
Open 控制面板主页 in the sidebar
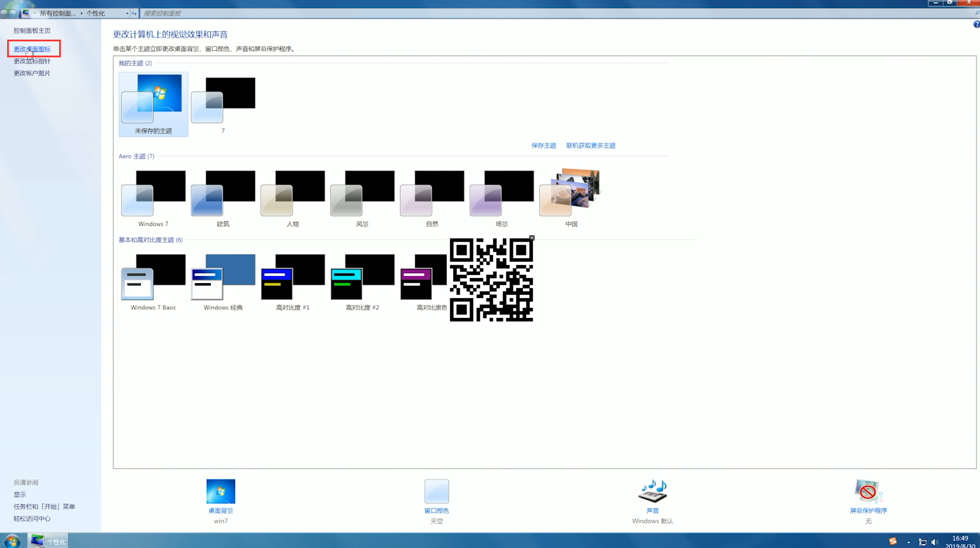32,31
